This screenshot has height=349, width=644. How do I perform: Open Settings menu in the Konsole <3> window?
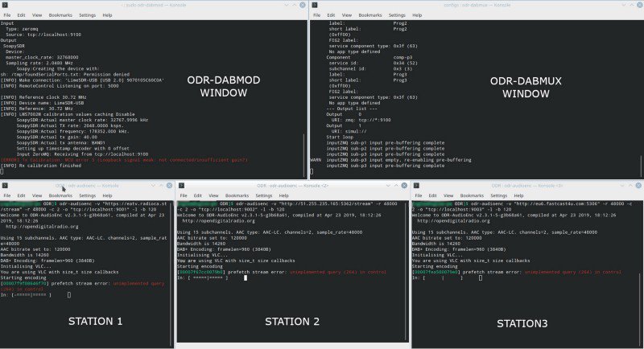tap(498, 195)
